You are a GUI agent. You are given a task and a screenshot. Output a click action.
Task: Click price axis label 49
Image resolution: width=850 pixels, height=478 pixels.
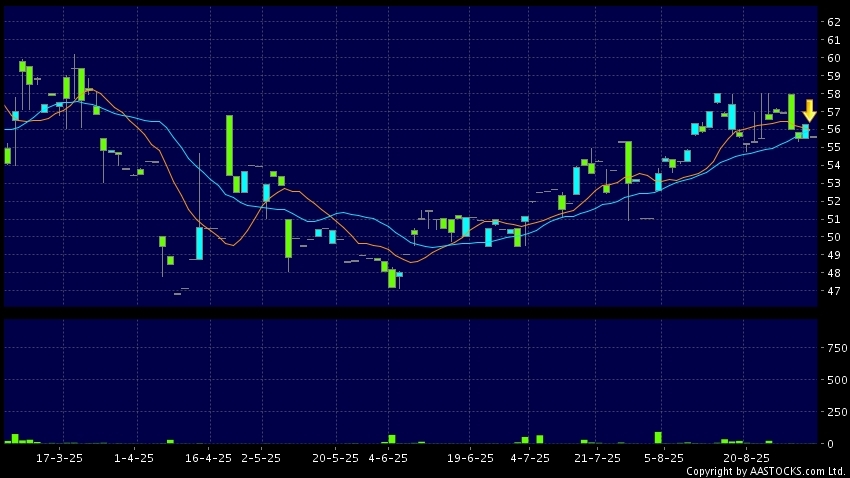click(x=834, y=255)
